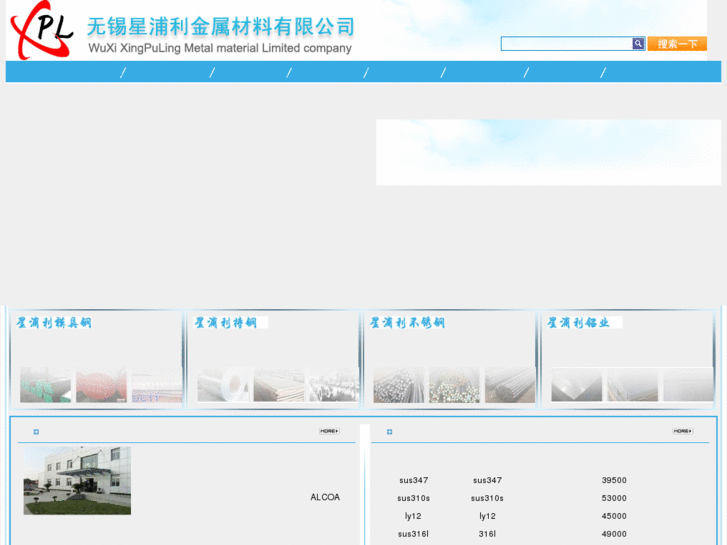Click the red XPL logo
The width and height of the screenshot is (727, 545).
[42, 30]
